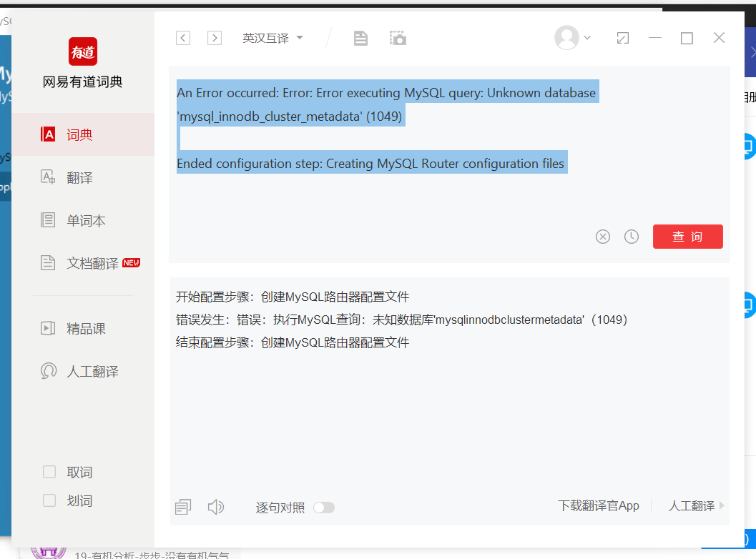Viewport: 756px width, 559px height.
Task: Open translation history clock icon
Action: coord(631,237)
